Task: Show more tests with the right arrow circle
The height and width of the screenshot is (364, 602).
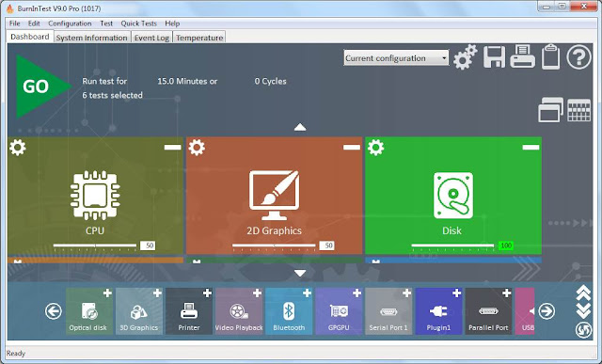Action: (x=547, y=311)
